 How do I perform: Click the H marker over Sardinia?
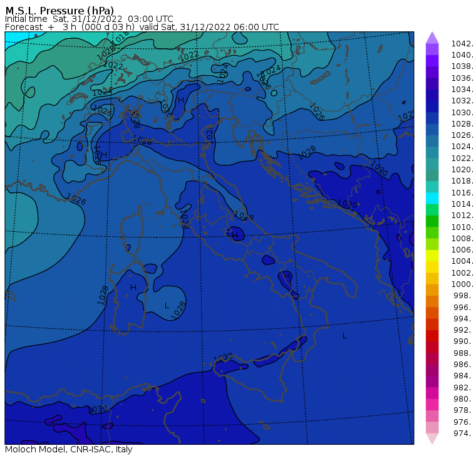pyautogui.click(x=133, y=288)
